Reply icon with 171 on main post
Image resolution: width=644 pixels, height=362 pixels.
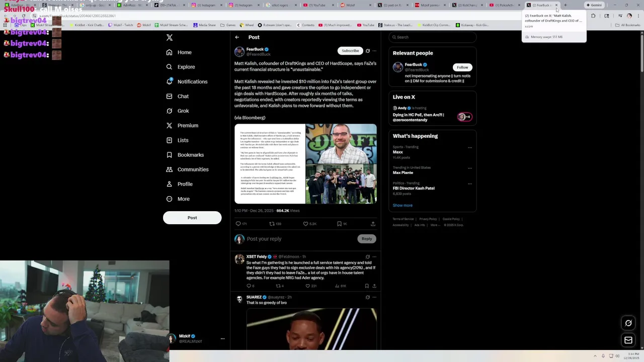point(241,224)
